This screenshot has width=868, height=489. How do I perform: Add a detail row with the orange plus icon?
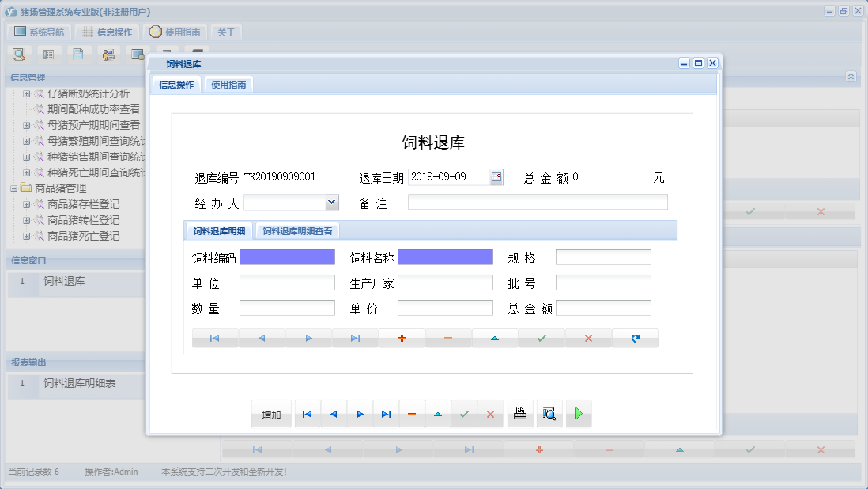pyautogui.click(x=402, y=339)
